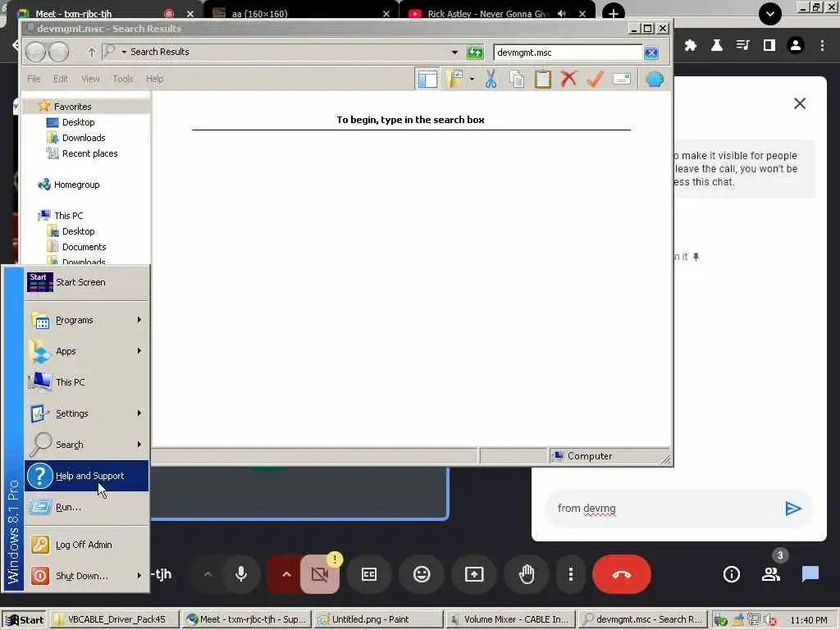Expand Shut Down options
The width and height of the screenshot is (840, 630).
coord(86,576)
